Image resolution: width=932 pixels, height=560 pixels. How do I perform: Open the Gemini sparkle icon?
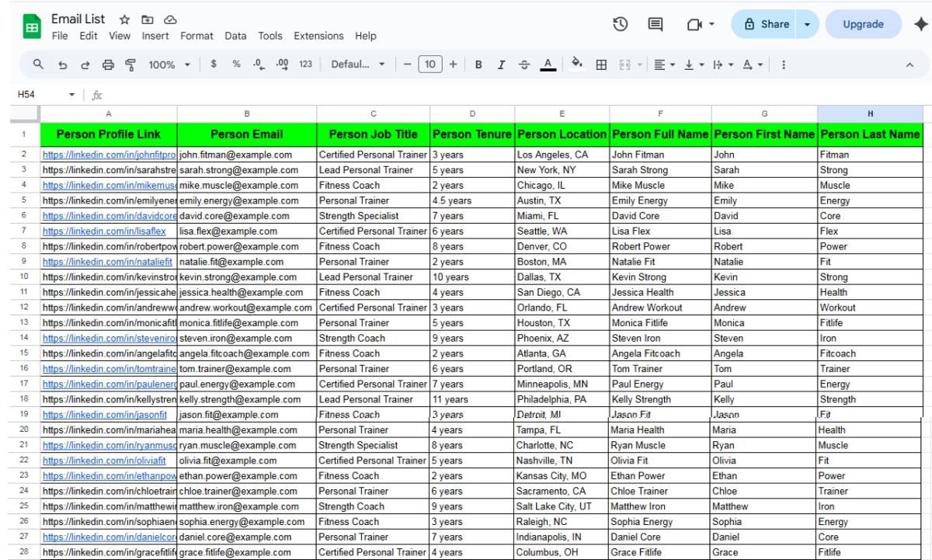921,24
